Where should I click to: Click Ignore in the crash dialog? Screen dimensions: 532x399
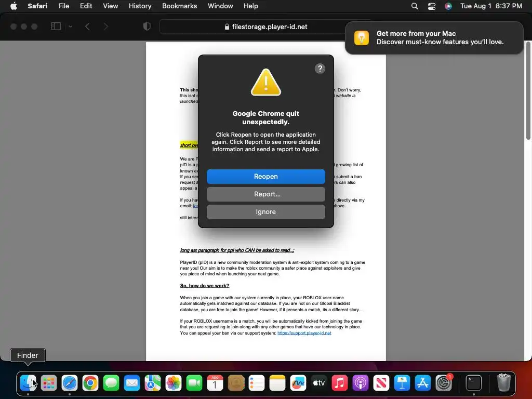[266, 212]
